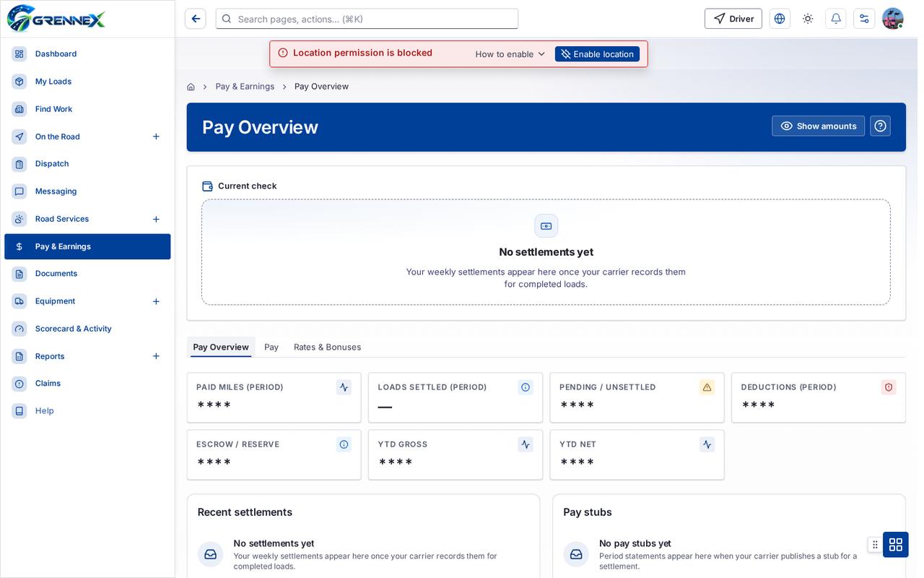This screenshot has height=578, width=924.
Task: Click the back arrow button
Action: pos(196,19)
